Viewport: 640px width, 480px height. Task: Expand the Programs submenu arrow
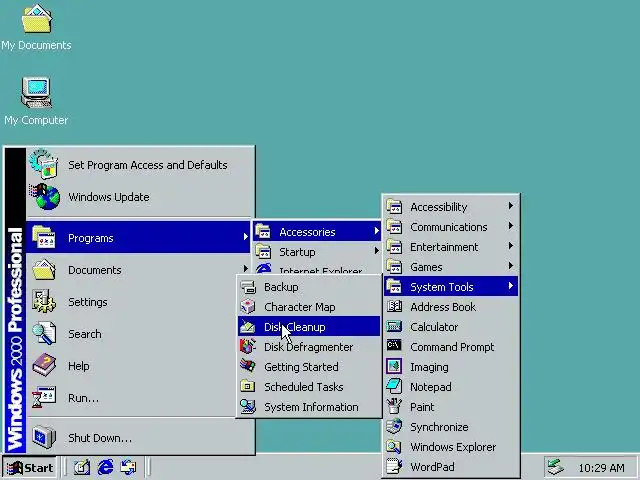(245, 237)
